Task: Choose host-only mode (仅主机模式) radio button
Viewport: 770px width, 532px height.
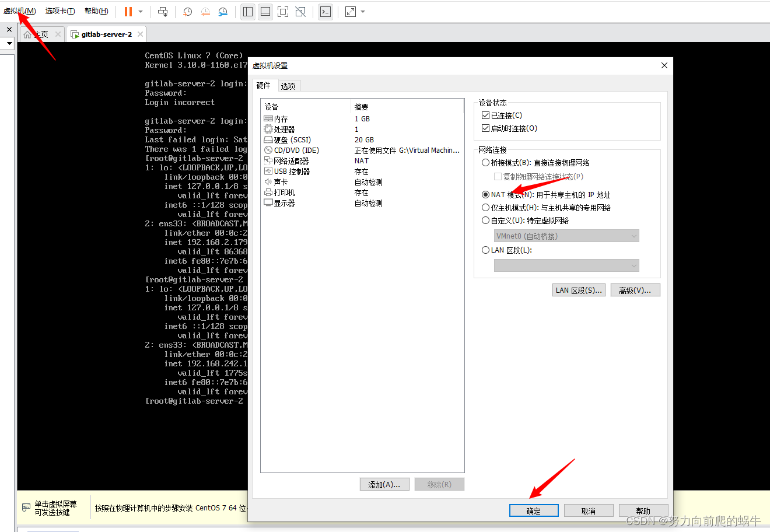Action: tap(485, 208)
